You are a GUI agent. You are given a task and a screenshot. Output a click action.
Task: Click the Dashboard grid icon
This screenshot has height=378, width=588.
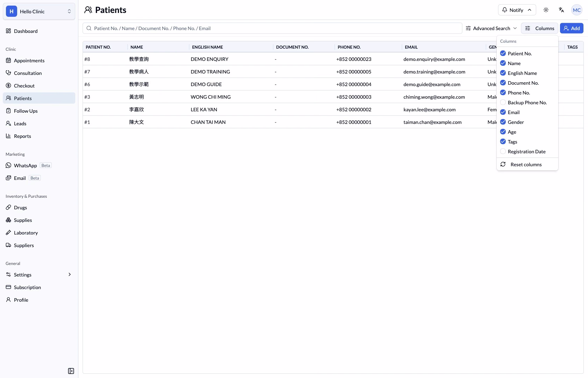8,31
